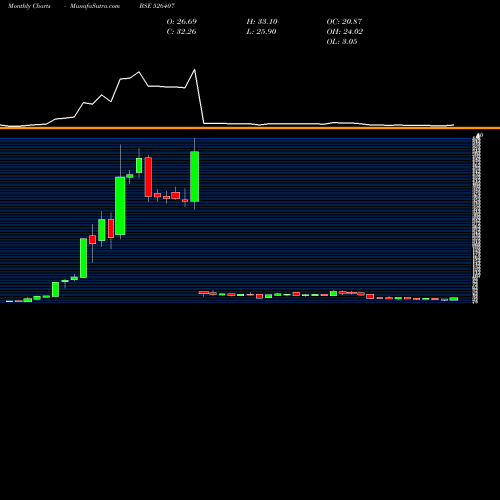Click the 'BSE 526407' symbol text
The height and width of the screenshot is (500, 500).
(x=157, y=6)
